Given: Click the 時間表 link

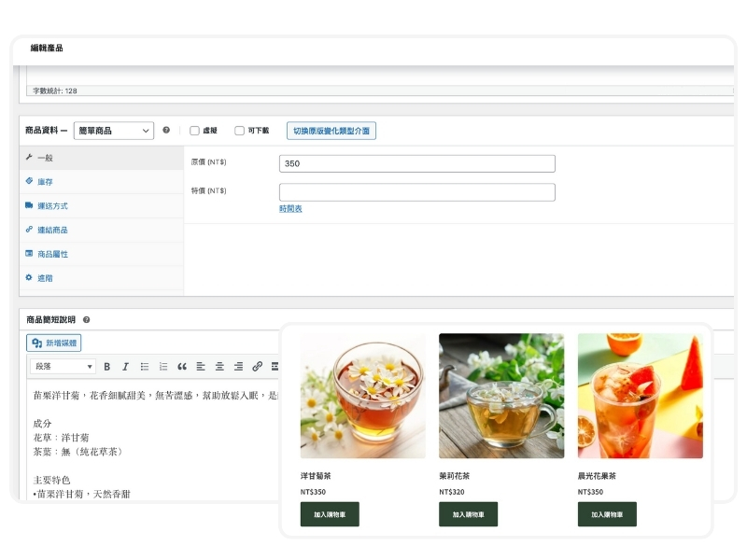Looking at the screenshot, I should pyautogui.click(x=290, y=209).
